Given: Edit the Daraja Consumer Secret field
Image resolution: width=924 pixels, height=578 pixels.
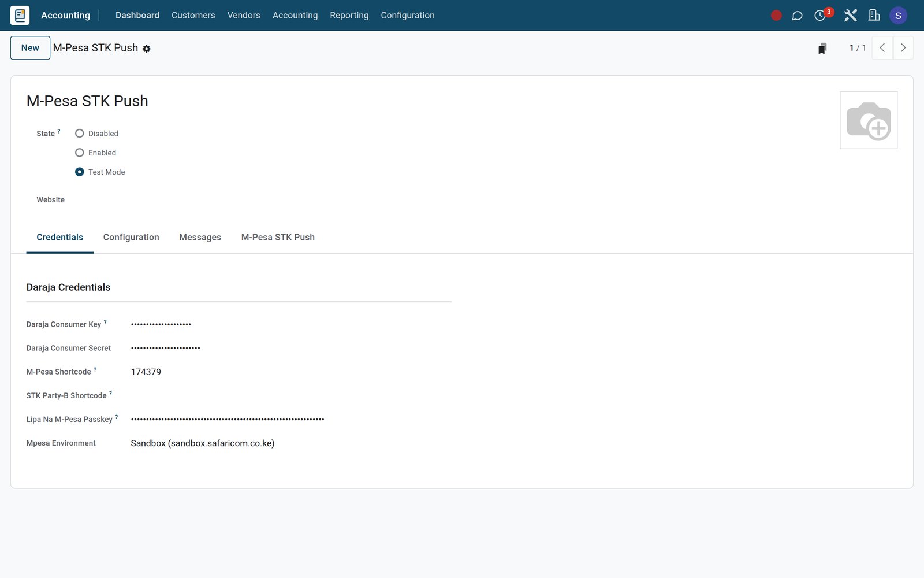Looking at the screenshot, I should [x=290, y=348].
